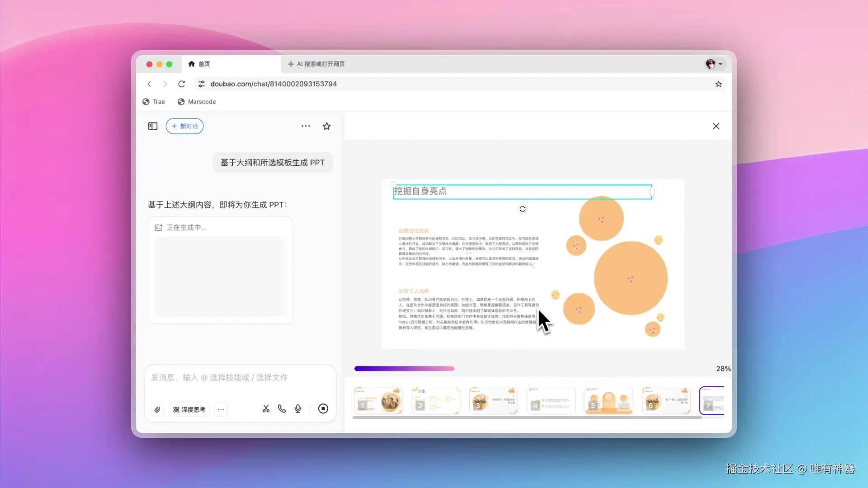Click the 新对话 new chat button
Viewport: 868px width, 488px height.
pyautogui.click(x=184, y=126)
